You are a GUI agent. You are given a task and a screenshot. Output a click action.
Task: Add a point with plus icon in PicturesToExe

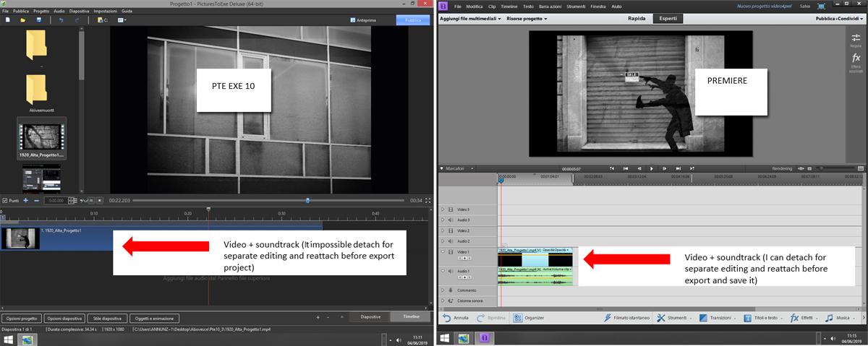[x=26, y=200]
